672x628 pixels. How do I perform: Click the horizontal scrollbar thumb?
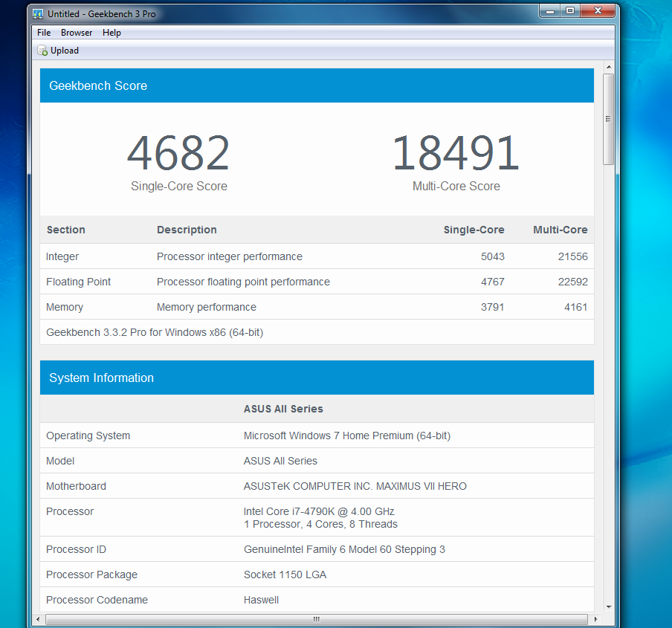click(316, 619)
